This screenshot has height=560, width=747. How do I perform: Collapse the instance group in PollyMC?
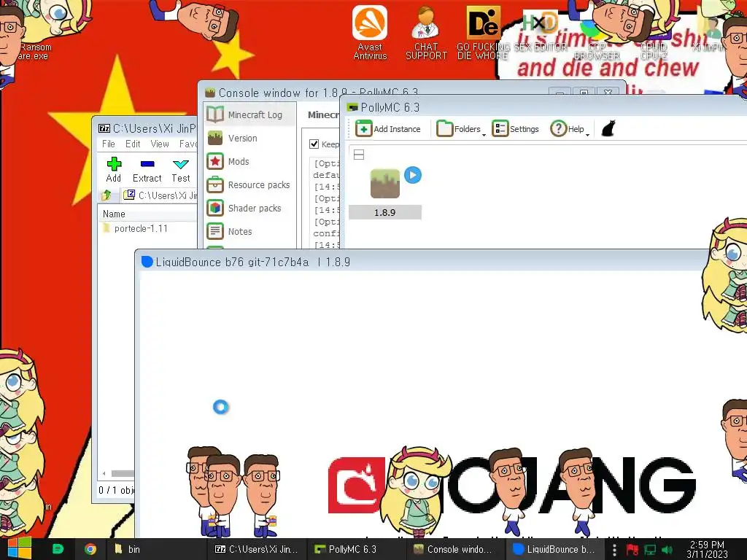(359, 155)
